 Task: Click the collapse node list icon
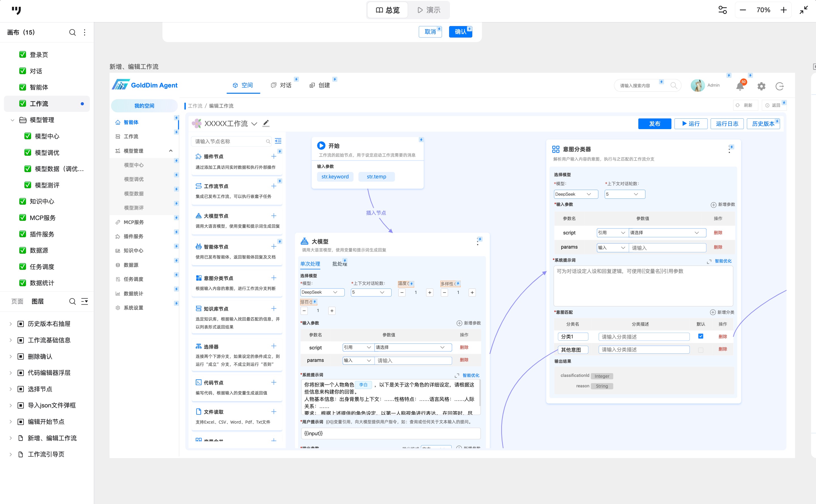pos(278,141)
